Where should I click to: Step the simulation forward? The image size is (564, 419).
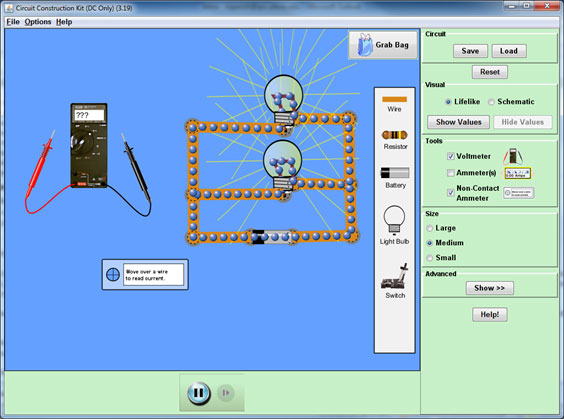coord(226,393)
